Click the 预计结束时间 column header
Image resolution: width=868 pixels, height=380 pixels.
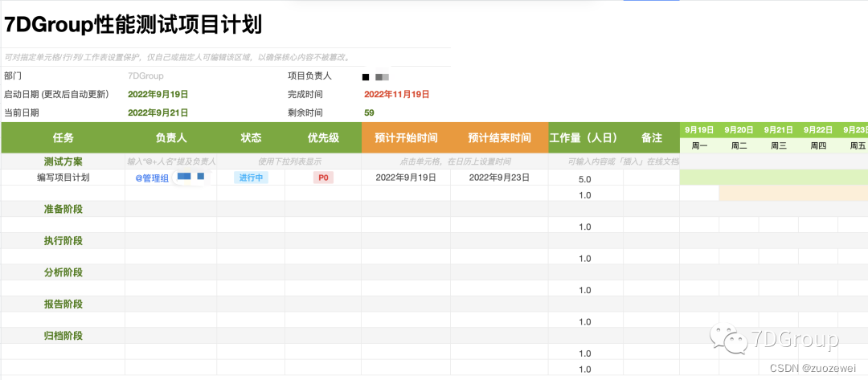coord(499,137)
